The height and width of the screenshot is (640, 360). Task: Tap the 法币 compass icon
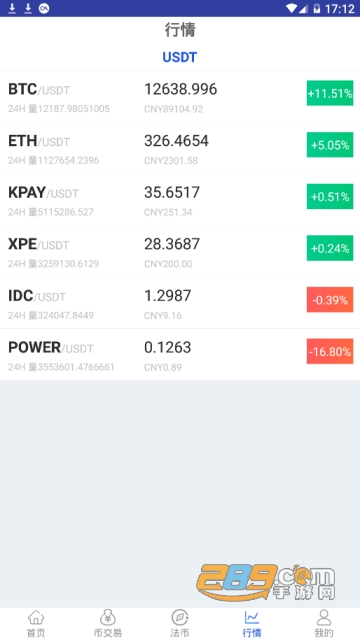tap(180, 617)
